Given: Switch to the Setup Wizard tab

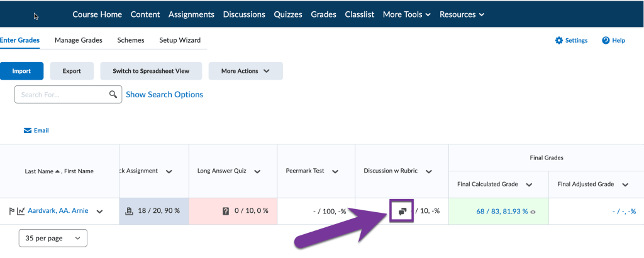Looking at the screenshot, I should point(180,40).
